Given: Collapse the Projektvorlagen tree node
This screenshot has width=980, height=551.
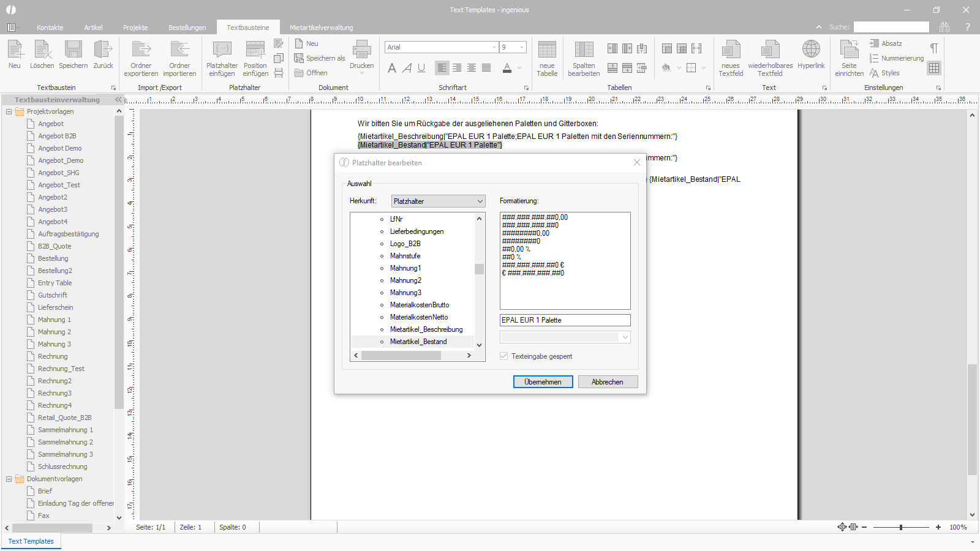Looking at the screenshot, I should tap(9, 111).
